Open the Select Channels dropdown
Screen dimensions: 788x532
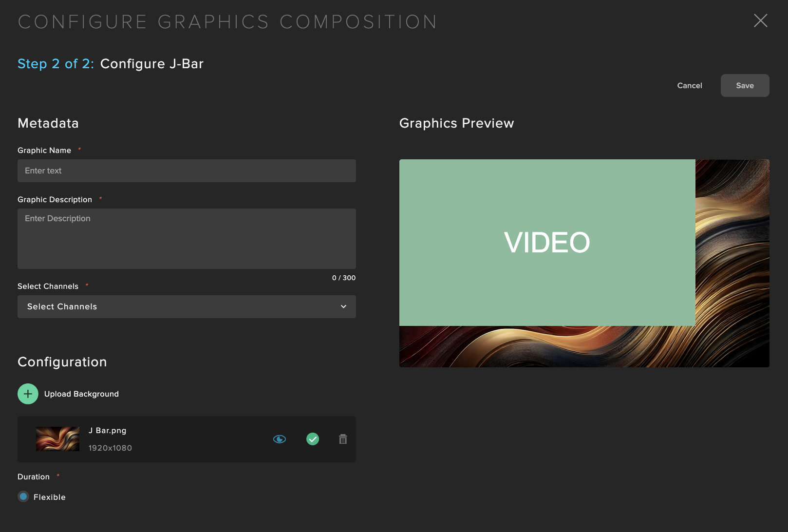coord(187,307)
